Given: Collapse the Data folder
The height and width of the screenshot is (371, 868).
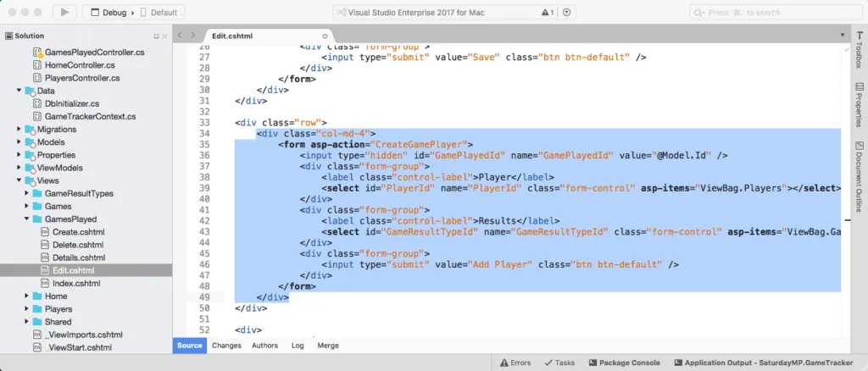Looking at the screenshot, I should click(19, 91).
